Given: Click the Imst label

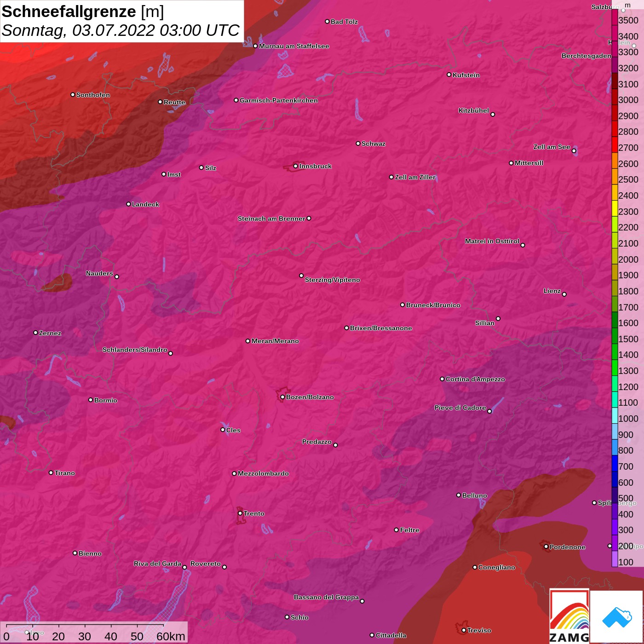Looking at the screenshot, I should click(174, 174).
